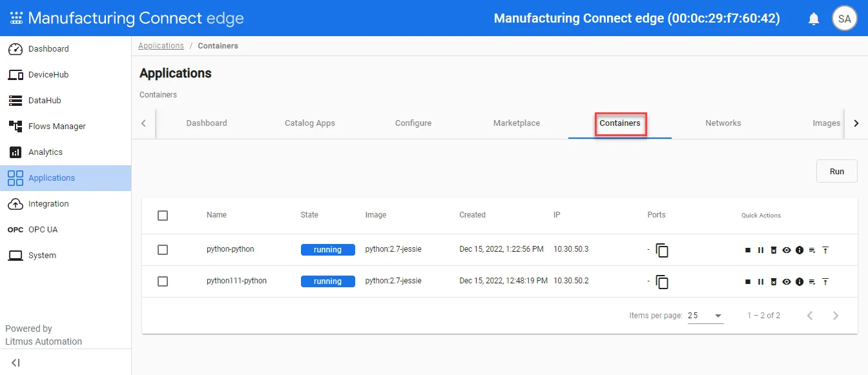Image resolution: width=868 pixels, height=375 pixels.
Task: Click the IP column header
Action: point(557,215)
